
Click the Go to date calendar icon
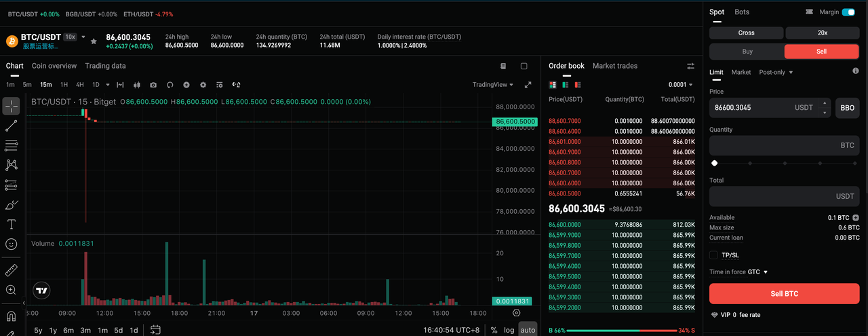tap(155, 330)
